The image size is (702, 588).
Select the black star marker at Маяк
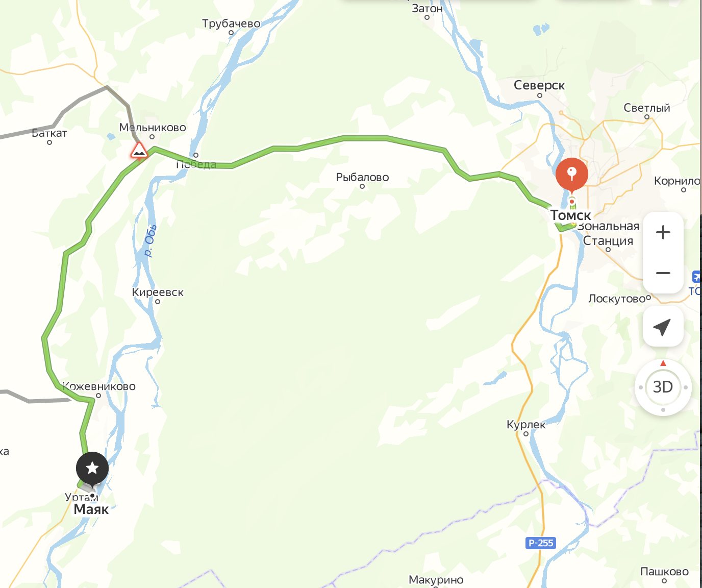[92, 468]
